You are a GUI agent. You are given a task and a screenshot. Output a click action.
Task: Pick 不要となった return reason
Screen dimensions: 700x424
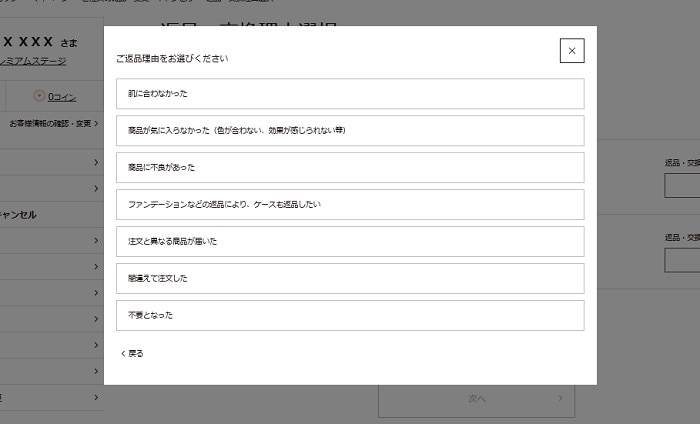pyautogui.click(x=350, y=315)
